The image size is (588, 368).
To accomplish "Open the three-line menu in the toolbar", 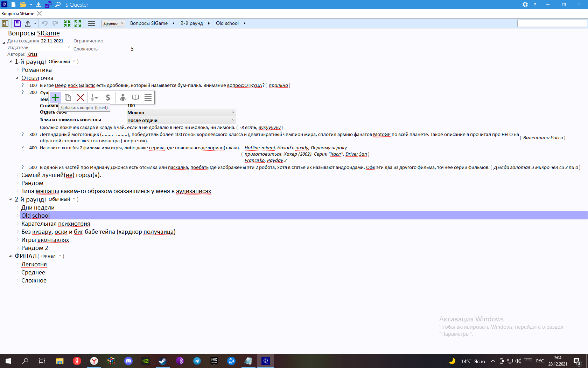I will point(91,23).
